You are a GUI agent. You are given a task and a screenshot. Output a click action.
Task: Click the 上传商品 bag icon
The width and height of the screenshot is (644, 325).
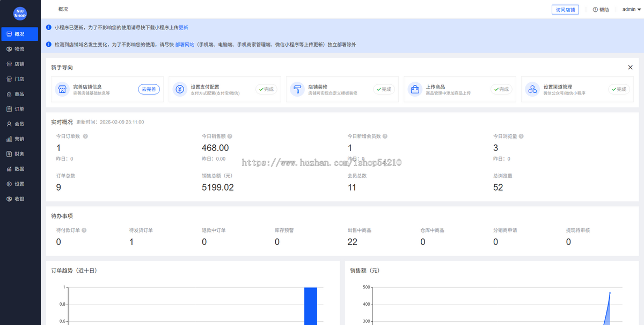415,89
